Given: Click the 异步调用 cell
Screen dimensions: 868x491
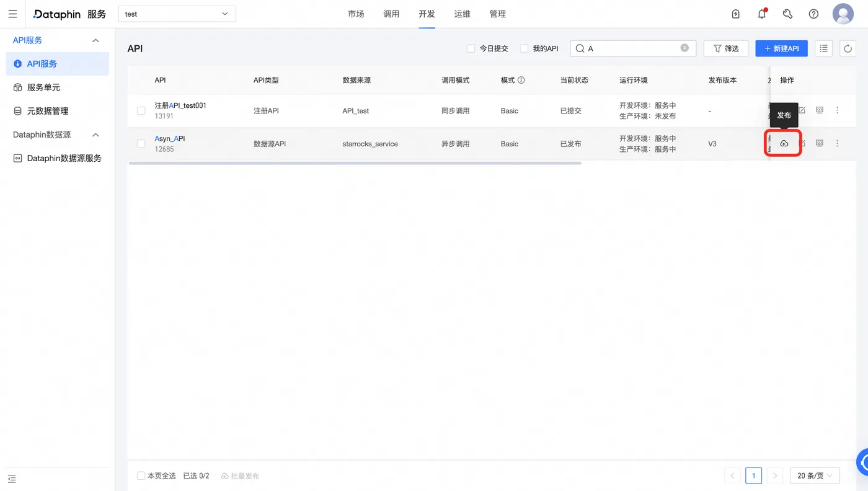Looking at the screenshot, I should point(456,144).
